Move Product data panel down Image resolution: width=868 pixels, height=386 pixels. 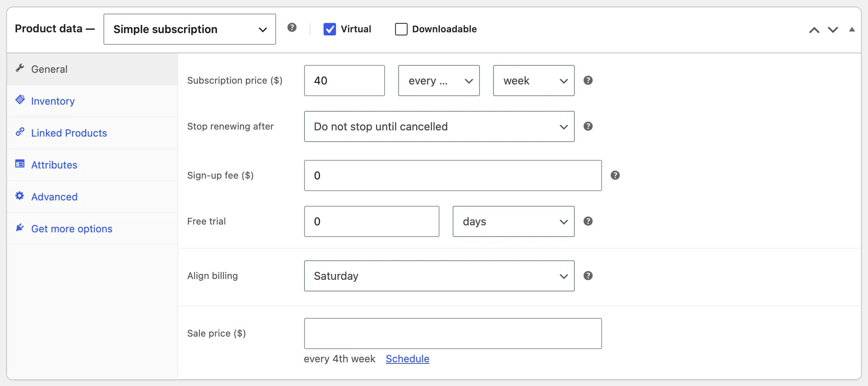click(x=833, y=30)
